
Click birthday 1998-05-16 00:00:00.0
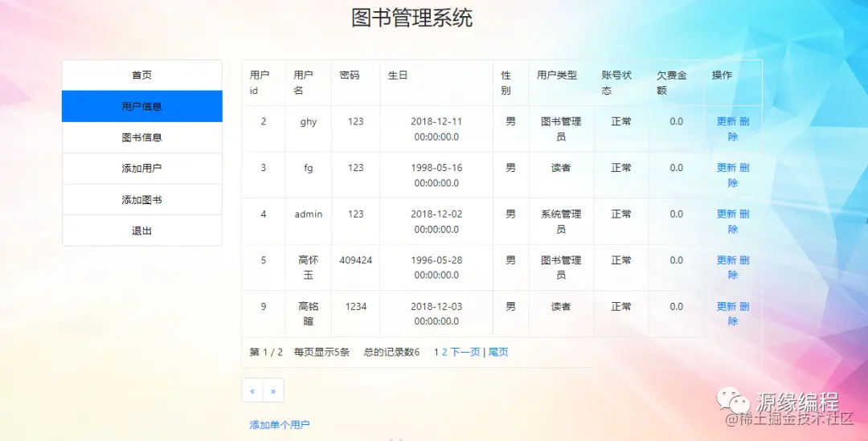coord(436,175)
